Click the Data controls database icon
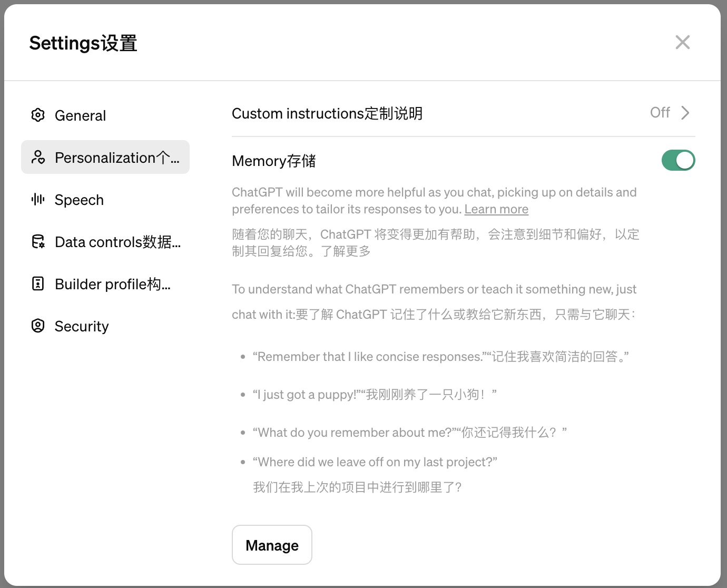 [x=38, y=241]
